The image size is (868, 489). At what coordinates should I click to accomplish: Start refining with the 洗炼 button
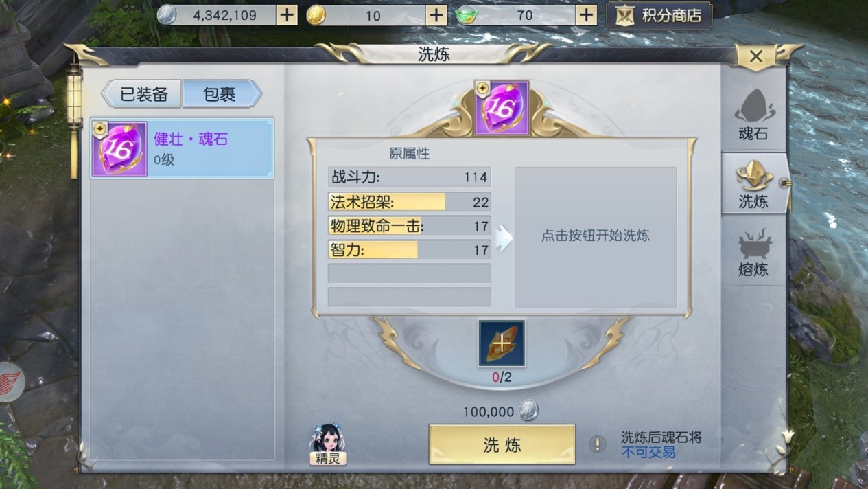502,444
